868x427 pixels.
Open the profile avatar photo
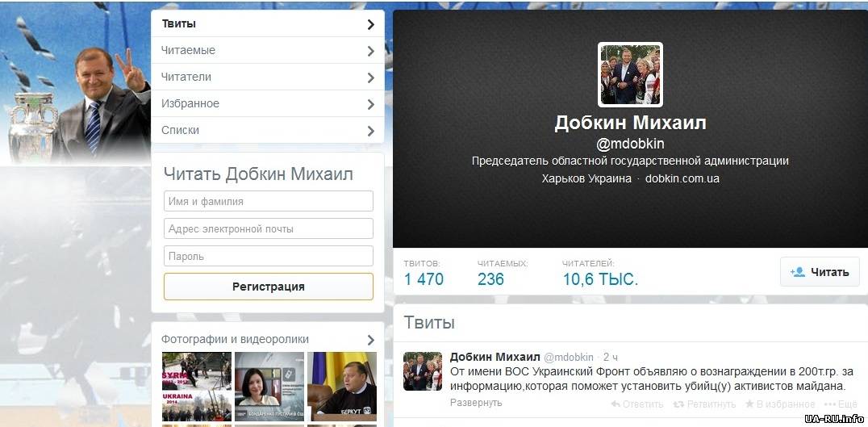(x=630, y=75)
